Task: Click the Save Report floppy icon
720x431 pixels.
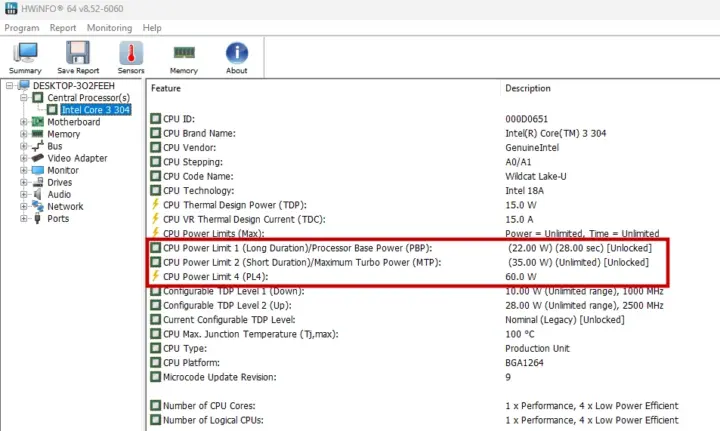Action: (x=78, y=57)
